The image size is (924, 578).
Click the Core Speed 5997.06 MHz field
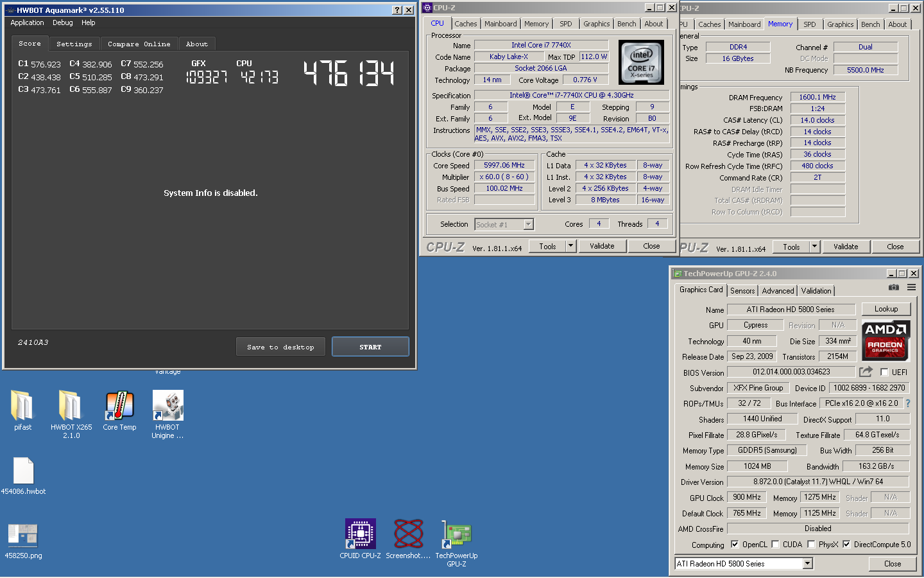[x=504, y=165]
